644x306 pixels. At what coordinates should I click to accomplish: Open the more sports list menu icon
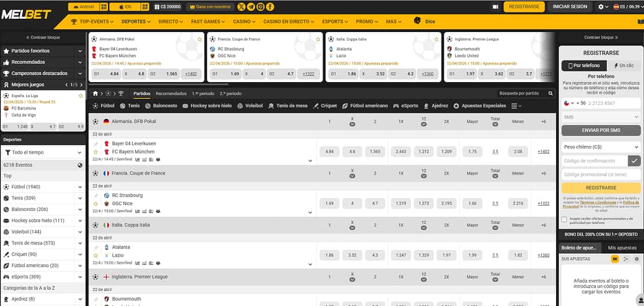coord(517,105)
